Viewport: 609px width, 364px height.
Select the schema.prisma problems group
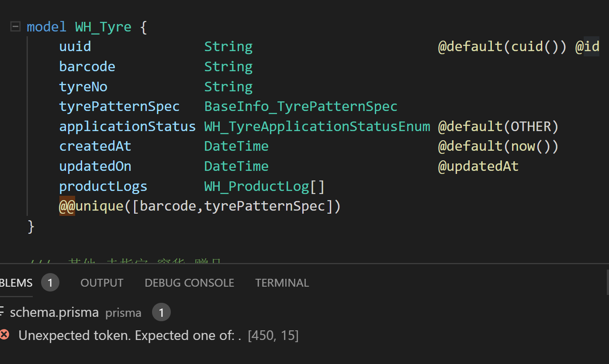(54, 312)
